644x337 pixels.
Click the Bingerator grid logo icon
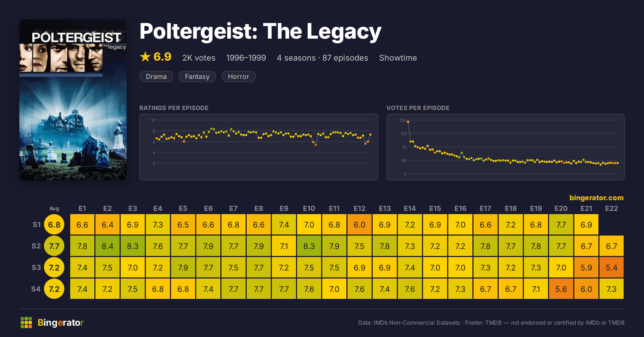(x=26, y=322)
